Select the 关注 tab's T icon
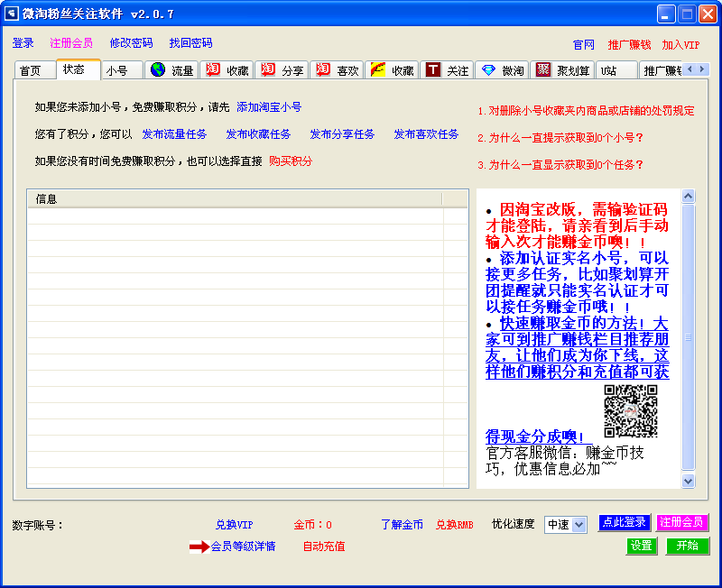722x588 pixels. point(433,69)
